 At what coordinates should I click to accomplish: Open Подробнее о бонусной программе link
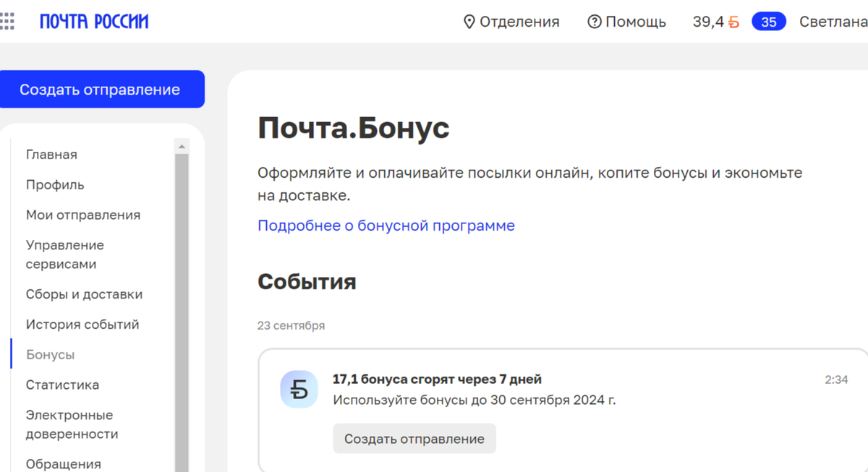point(386,226)
